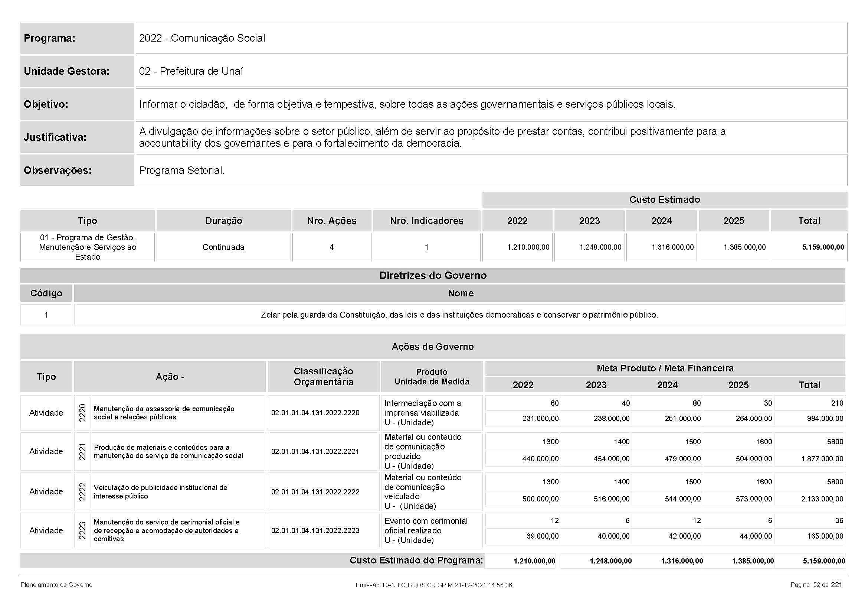The width and height of the screenshot is (868, 614).
Task: Select the 'Zelar pela guarda da Constituição' directive row
Action: click(x=459, y=315)
